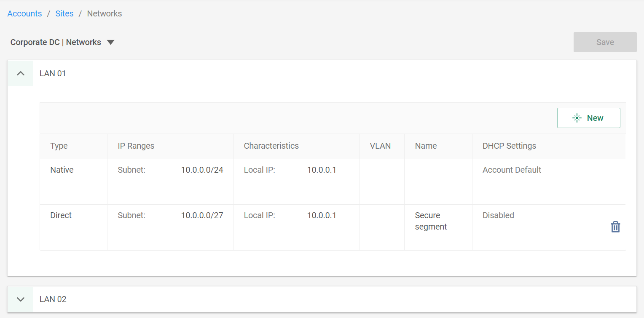The height and width of the screenshot is (318, 644).
Task: Open the Sites breadcrumb link
Action: coord(64,13)
